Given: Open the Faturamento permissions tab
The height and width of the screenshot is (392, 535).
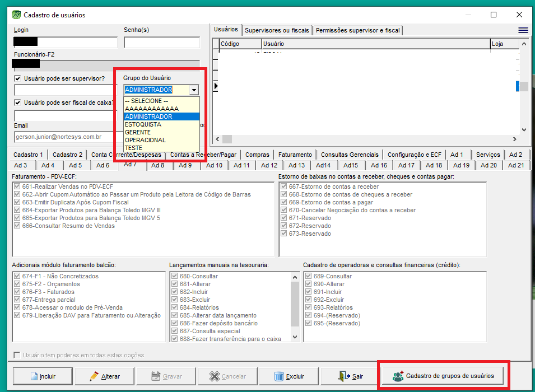Looking at the screenshot, I should pos(295,155).
